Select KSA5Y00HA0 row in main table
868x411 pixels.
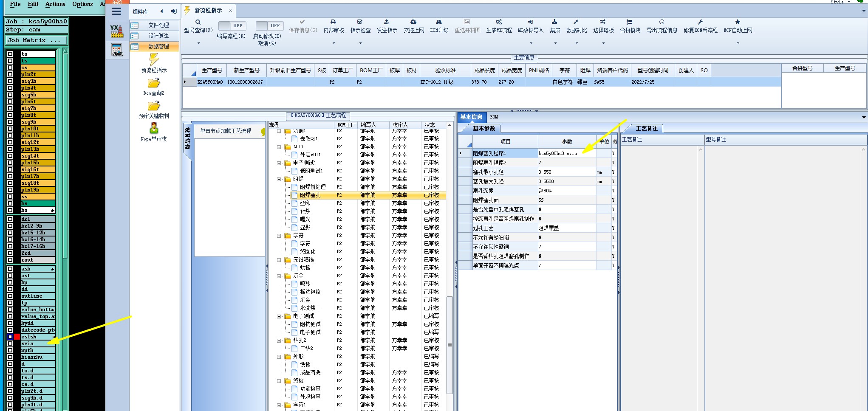pos(482,82)
